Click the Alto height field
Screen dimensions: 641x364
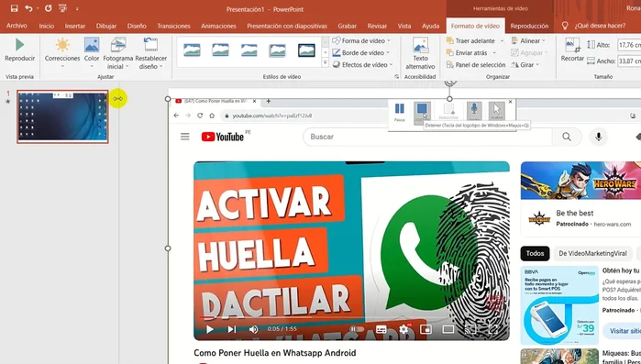click(630, 45)
